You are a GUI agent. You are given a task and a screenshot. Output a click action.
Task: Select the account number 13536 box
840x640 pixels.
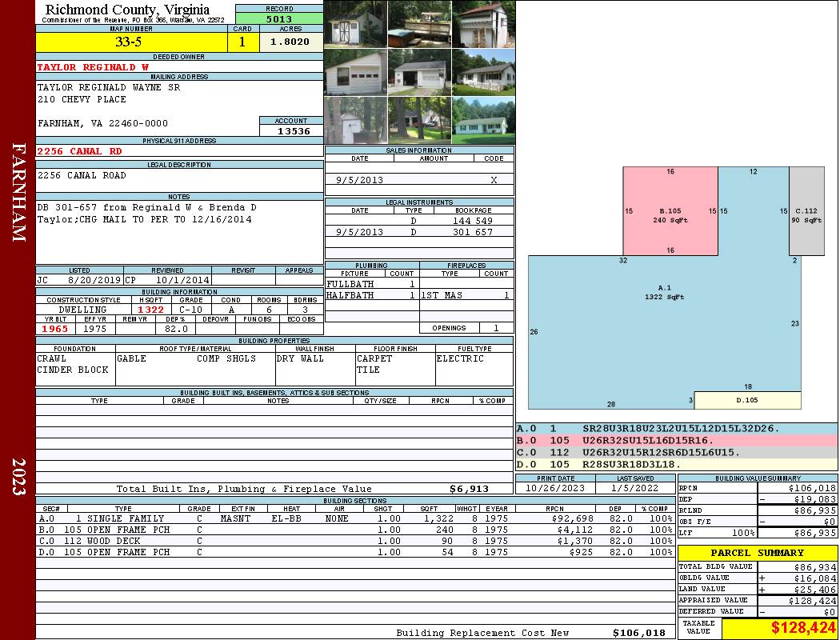tap(291, 130)
